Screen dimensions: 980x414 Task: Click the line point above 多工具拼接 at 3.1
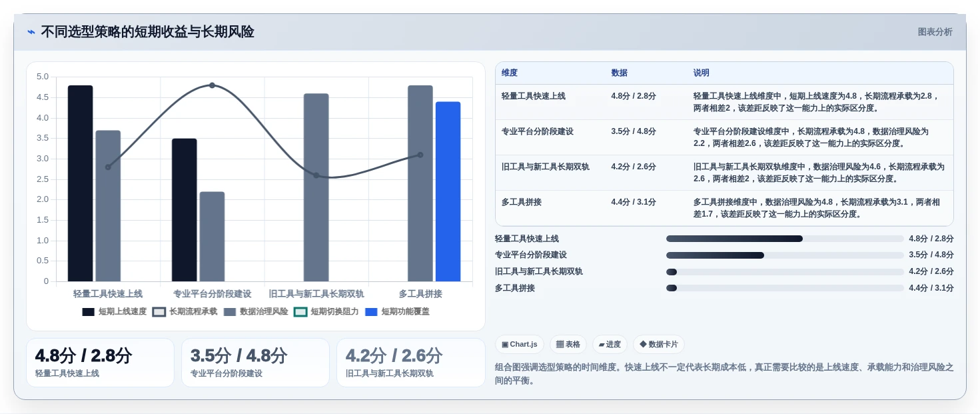click(x=420, y=155)
